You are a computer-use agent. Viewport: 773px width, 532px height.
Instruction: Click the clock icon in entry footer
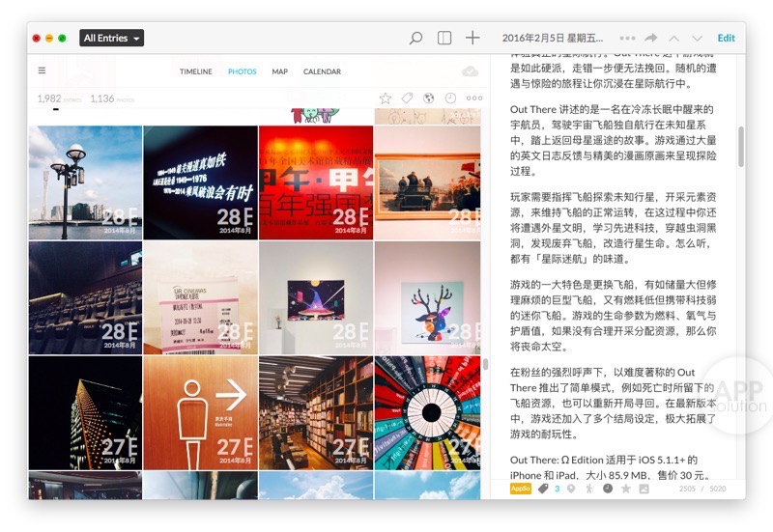[608, 489]
